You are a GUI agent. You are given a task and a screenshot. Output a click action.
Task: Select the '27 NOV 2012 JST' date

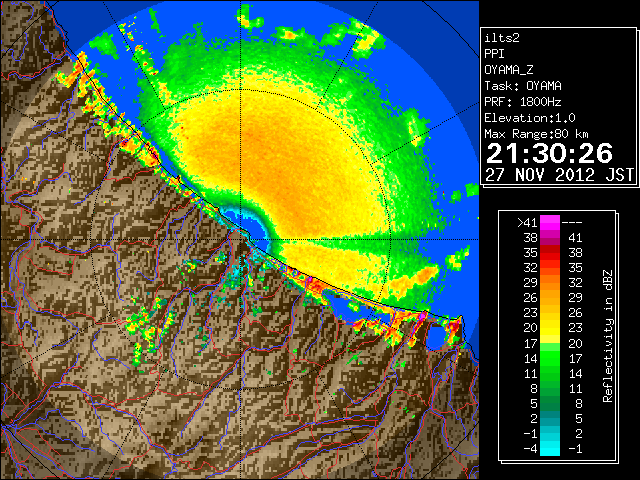coord(559,175)
